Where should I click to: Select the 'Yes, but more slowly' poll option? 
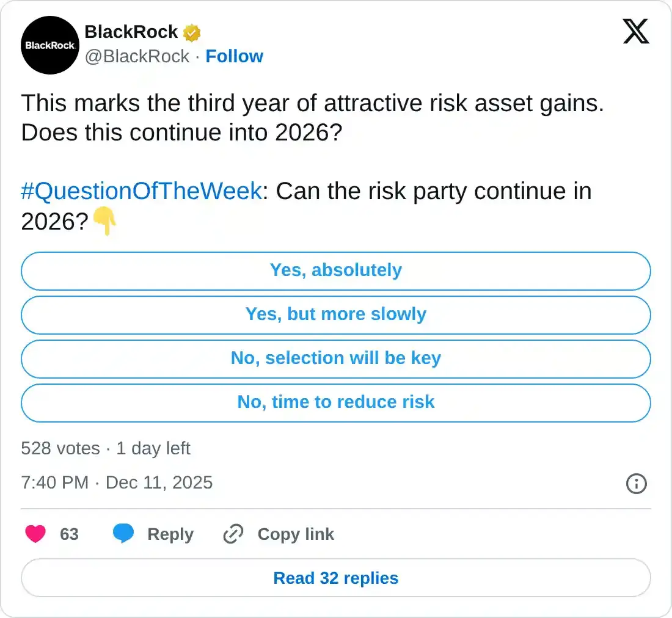[x=335, y=314]
